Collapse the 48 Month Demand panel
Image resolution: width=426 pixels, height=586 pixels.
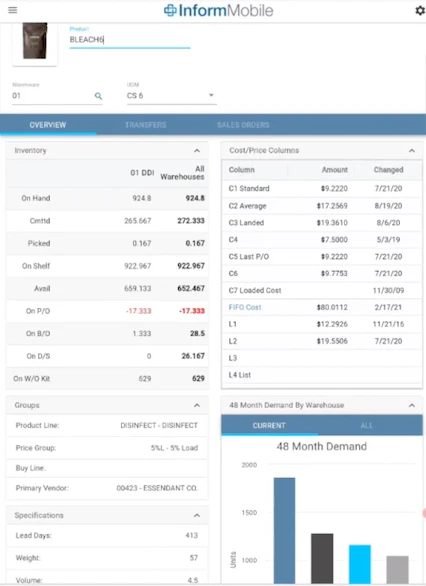click(411, 405)
